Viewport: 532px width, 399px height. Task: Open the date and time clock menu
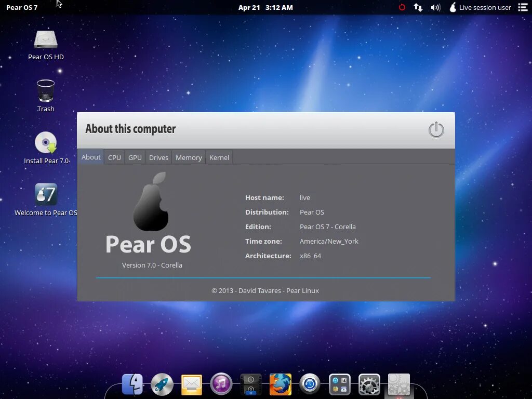(265, 7)
